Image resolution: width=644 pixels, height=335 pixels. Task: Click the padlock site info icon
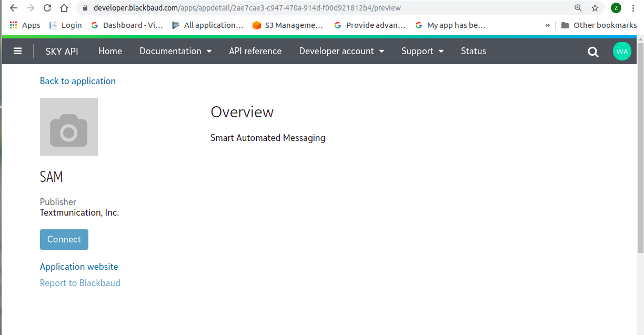pyautogui.click(x=85, y=8)
